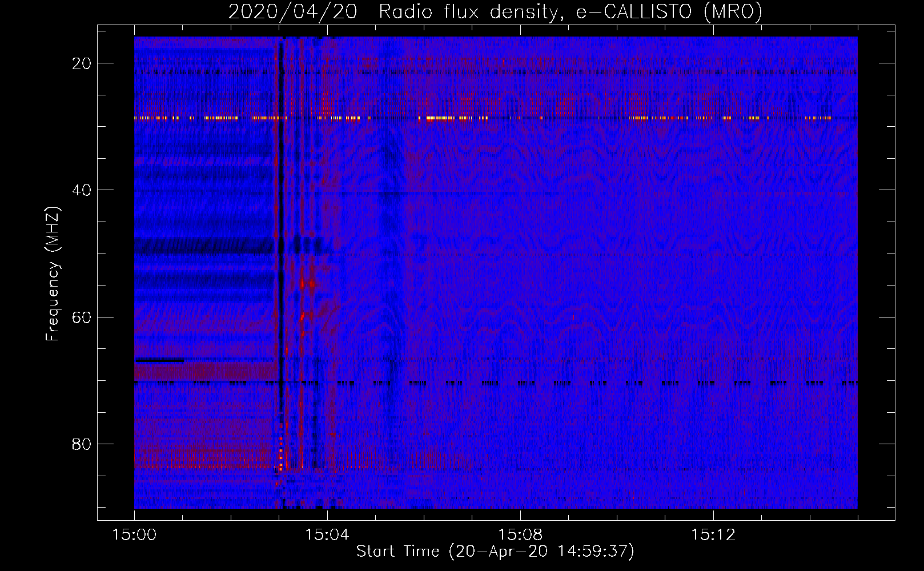924x571 pixels.
Task: Click the '15:08' time tick label
Action: pos(520,535)
